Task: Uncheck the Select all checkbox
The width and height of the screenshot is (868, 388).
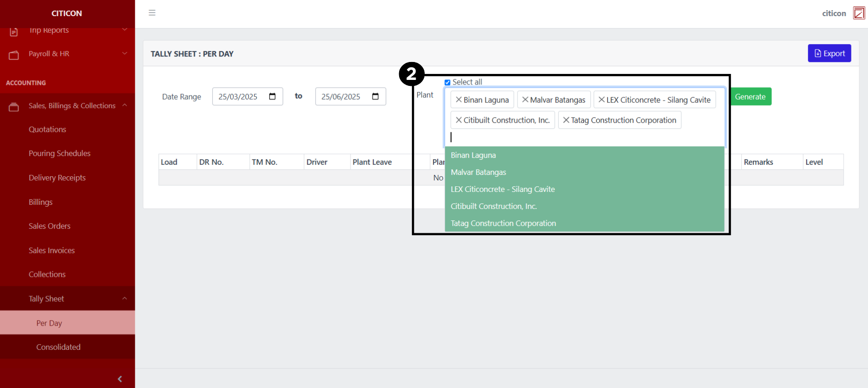Action: click(x=447, y=83)
